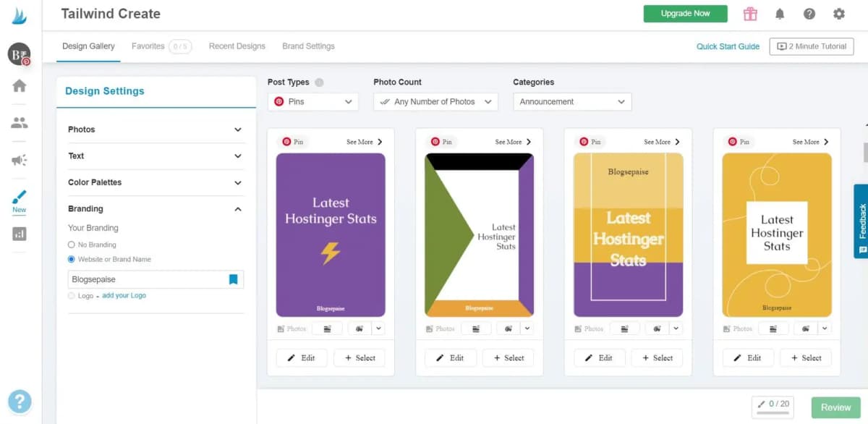This screenshot has height=424, width=868.
Task: Click layout shuffle button under yellow white-square card
Action: (773, 328)
